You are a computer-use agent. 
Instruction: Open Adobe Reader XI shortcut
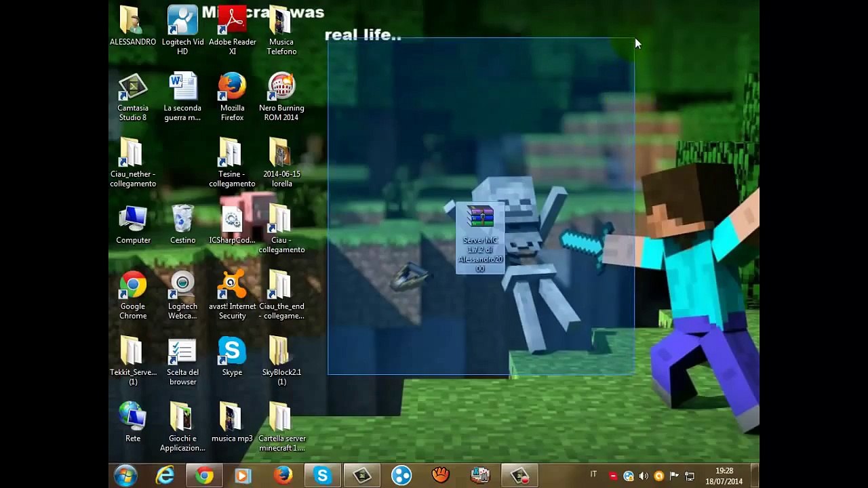232,30
